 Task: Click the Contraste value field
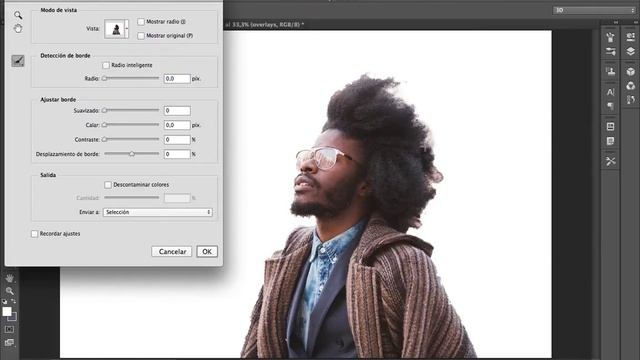point(177,140)
